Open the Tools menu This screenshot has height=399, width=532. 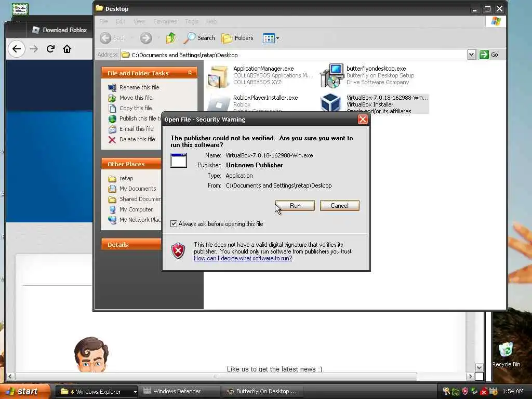[192, 21]
